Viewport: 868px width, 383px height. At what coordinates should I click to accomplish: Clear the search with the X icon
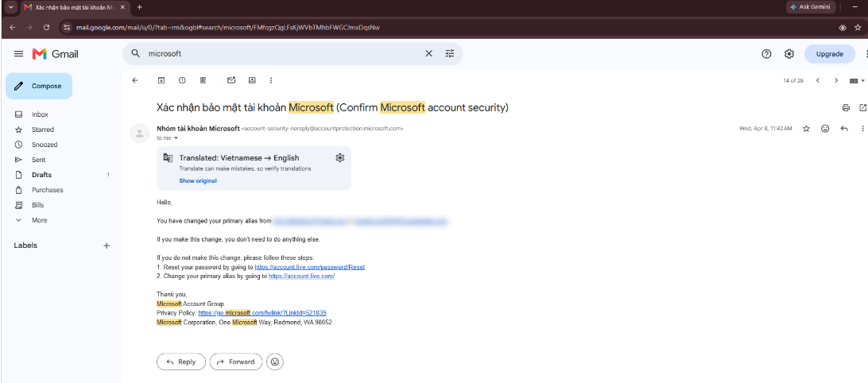[x=429, y=54]
